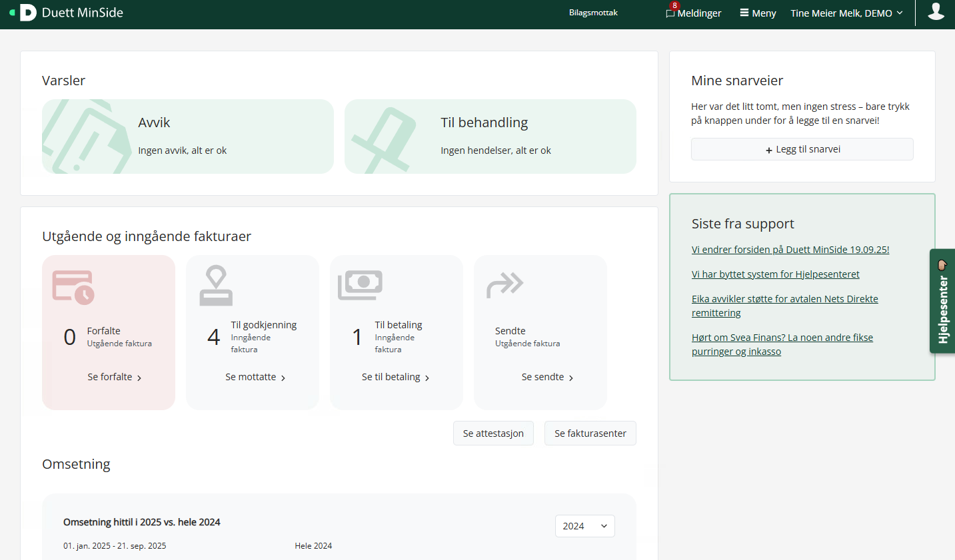Click the Se attestasjon button
Viewport: 955px width, 560px height.
coord(493,433)
